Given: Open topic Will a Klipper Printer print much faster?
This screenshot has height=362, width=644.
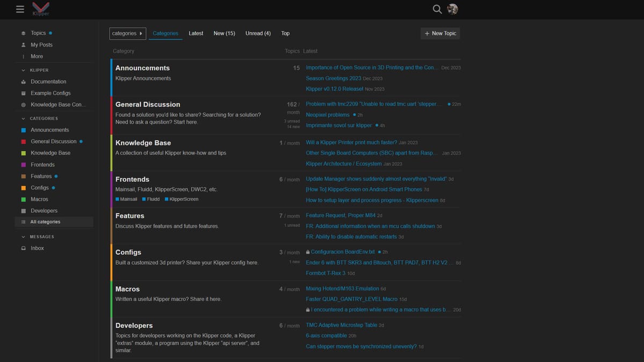Looking at the screenshot, I should (352, 143).
